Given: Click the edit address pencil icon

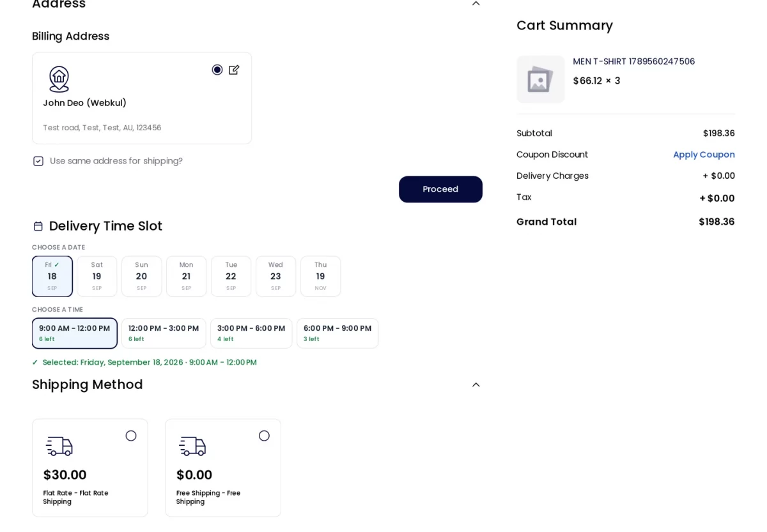Looking at the screenshot, I should pyautogui.click(x=234, y=70).
